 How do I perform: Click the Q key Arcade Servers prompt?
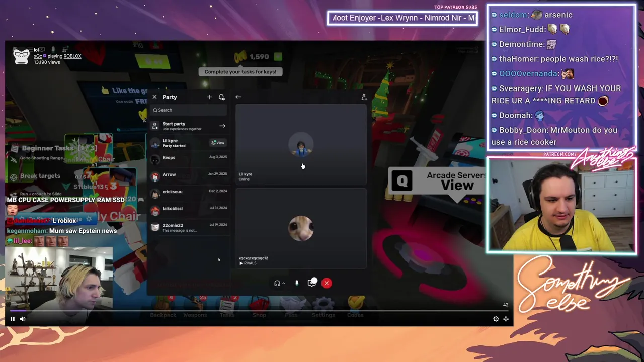pyautogui.click(x=401, y=180)
